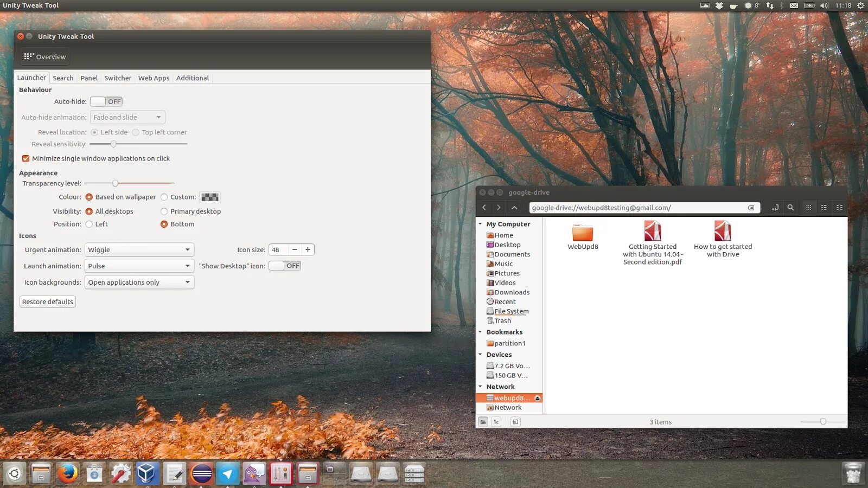
Task: Select Primary desktop visibility
Action: (164, 211)
